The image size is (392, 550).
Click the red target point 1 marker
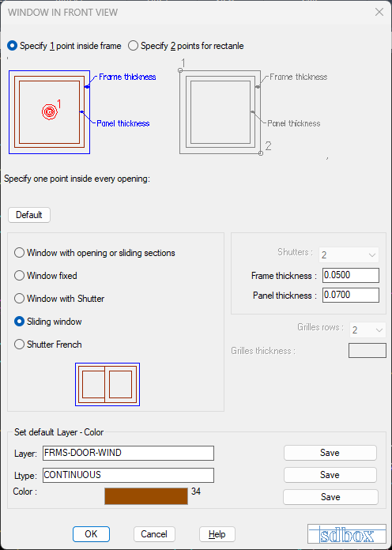pos(50,111)
